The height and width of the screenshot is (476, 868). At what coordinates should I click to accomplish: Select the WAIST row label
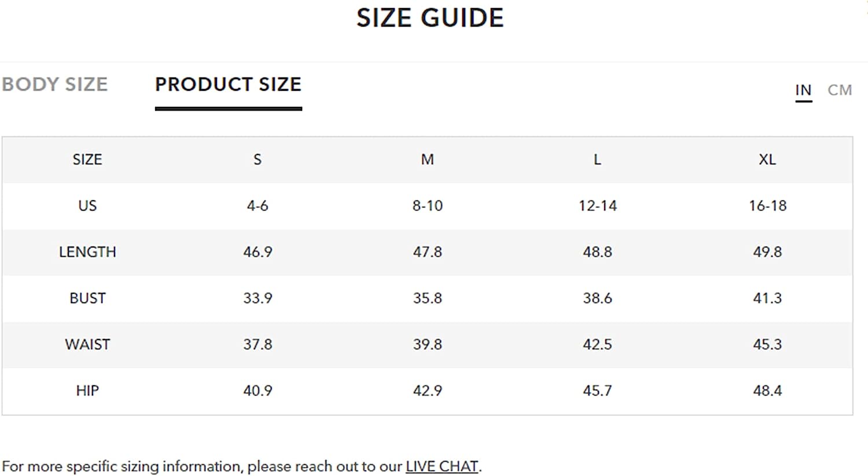coord(87,345)
